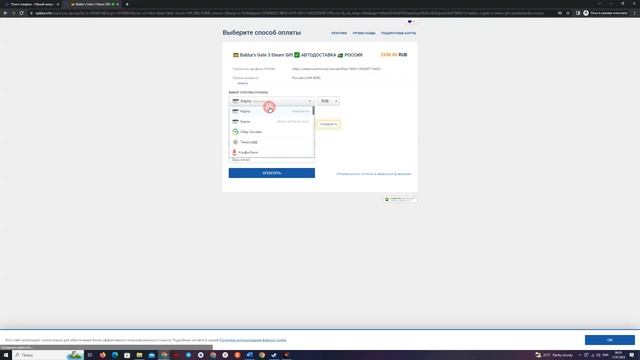
Task: Switch to the first browser tab
Action: 32,4
